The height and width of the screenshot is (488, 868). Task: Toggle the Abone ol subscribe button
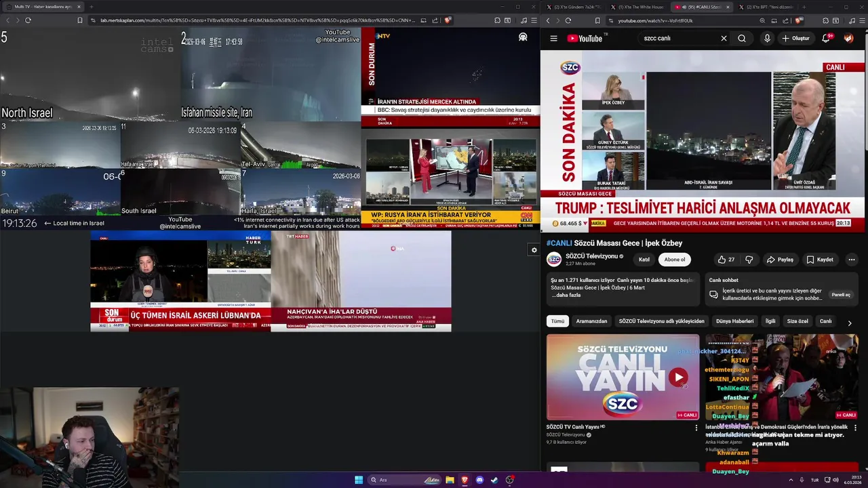click(675, 260)
